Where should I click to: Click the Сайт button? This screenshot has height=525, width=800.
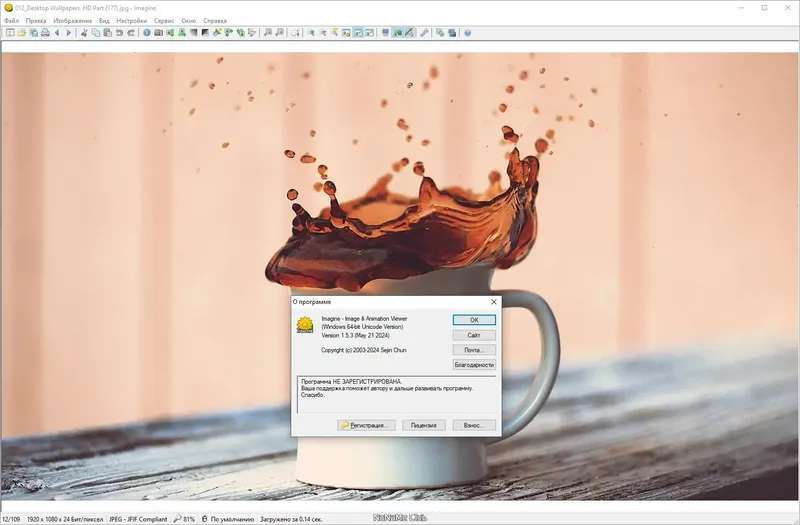(x=474, y=335)
